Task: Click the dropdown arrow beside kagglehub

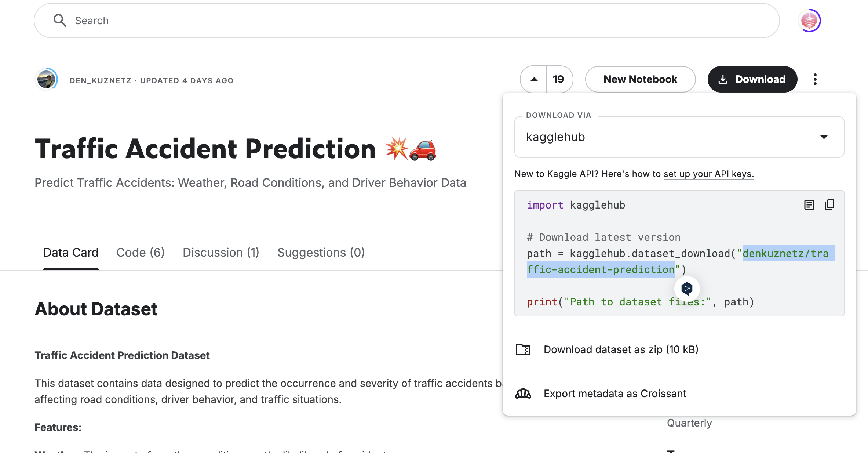Action: click(824, 137)
